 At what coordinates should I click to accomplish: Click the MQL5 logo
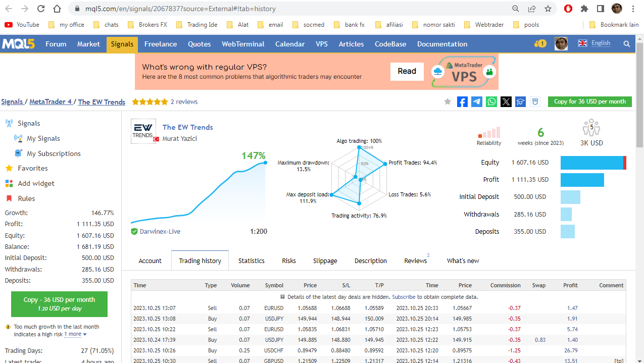coord(18,44)
